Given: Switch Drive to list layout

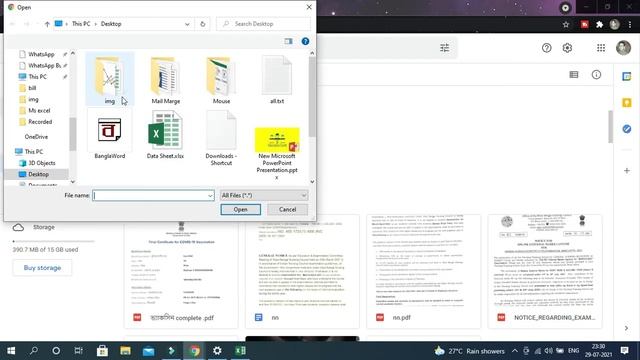Looking at the screenshot, I should tap(574, 75).
